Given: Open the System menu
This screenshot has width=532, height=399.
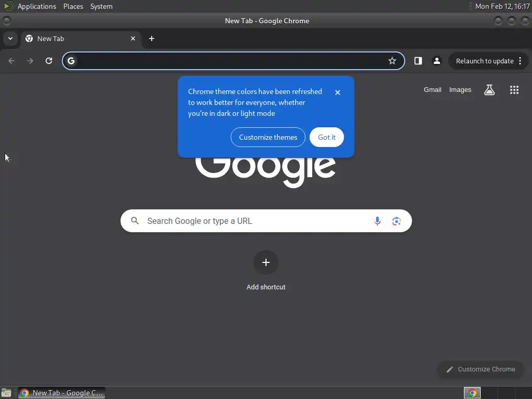Looking at the screenshot, I should click(101, 6).
